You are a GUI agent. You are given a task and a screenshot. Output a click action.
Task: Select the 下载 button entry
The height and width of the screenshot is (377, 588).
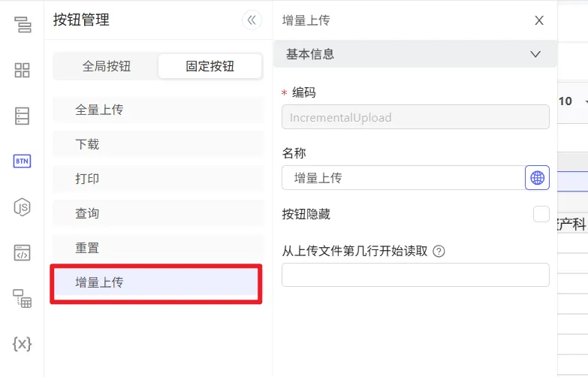click(x=158, y=144)
